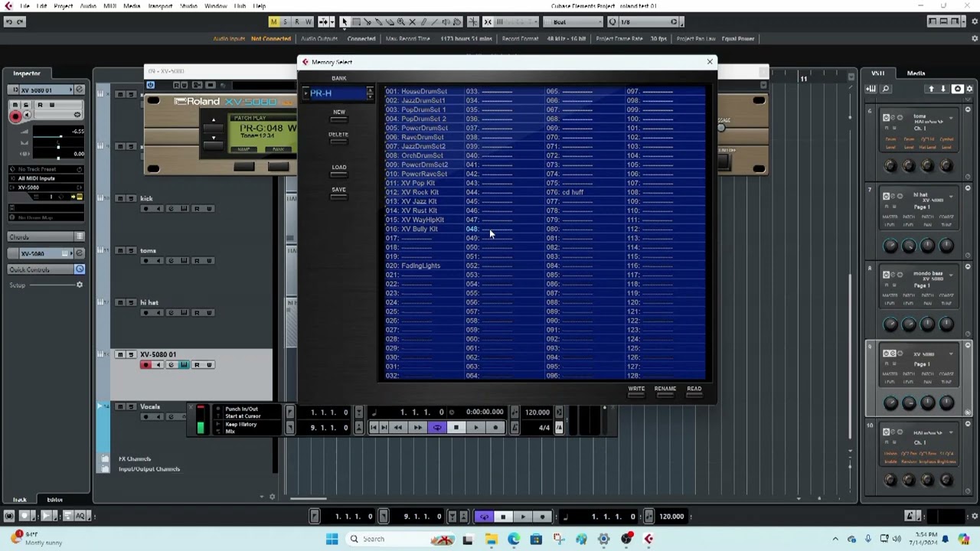Image resolution: width=980 pixels, height=551 pixels.
Task: Solo the toms track
Action: (130, 250)
